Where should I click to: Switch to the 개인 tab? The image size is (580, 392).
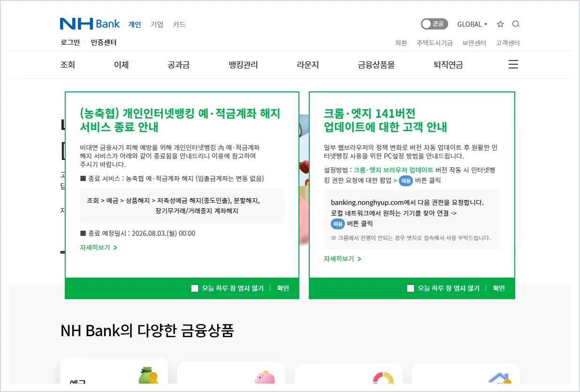coord(135,24)
